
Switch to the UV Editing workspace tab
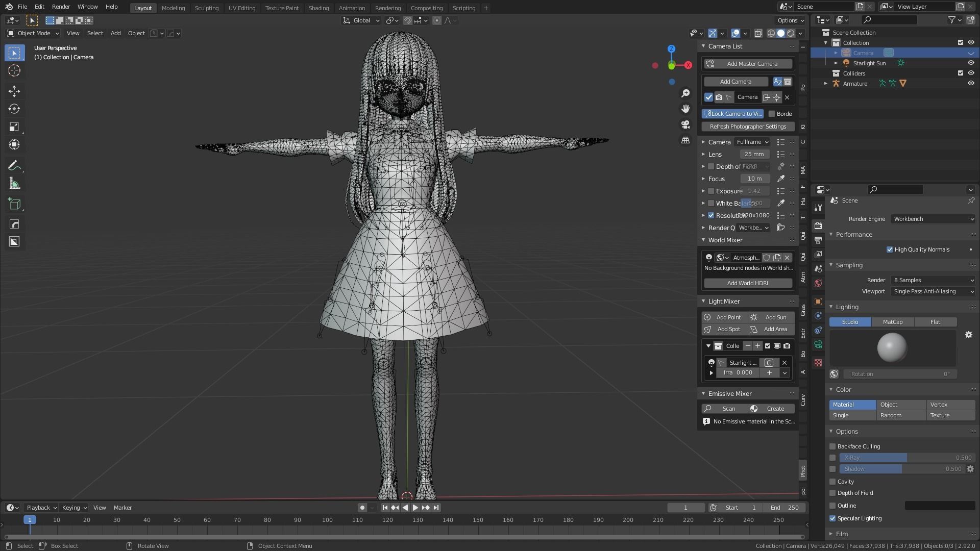pos(242,8)
